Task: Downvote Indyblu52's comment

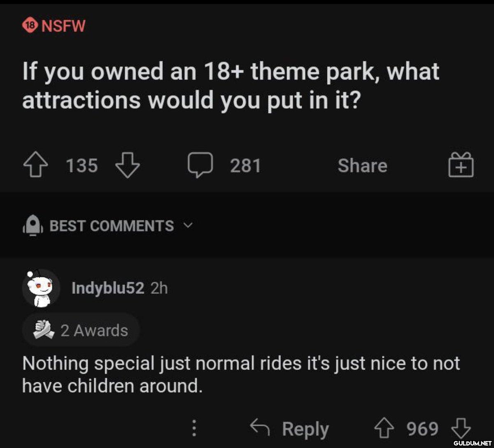Action: [x=461, y=429]
